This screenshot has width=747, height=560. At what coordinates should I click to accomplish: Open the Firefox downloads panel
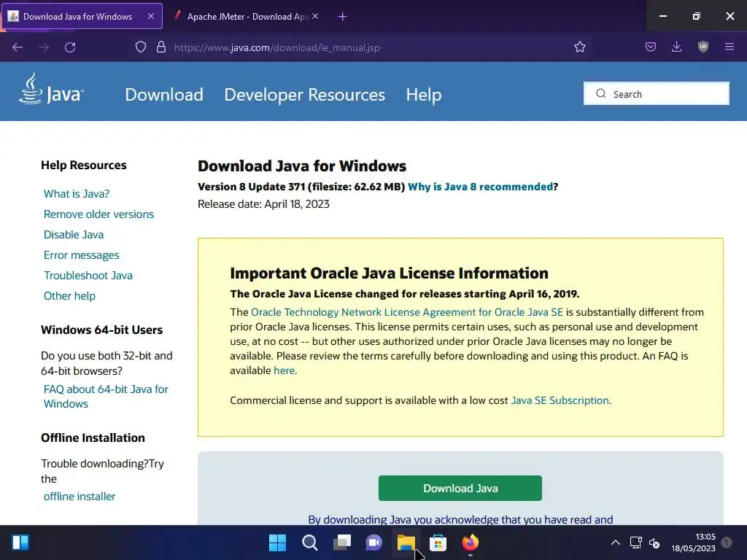[x=676, y=47]
